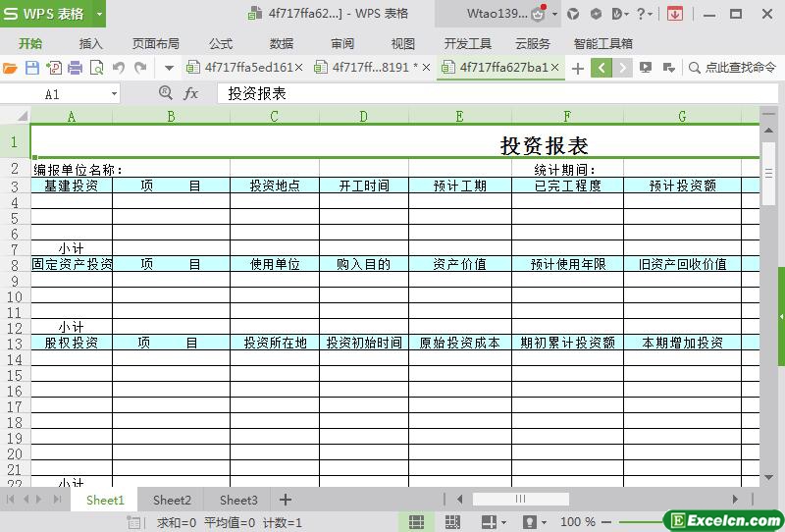Click the command search box 点此查找命令
The height and width of the screenshot is (532, 785).
(x=732, y=68)
